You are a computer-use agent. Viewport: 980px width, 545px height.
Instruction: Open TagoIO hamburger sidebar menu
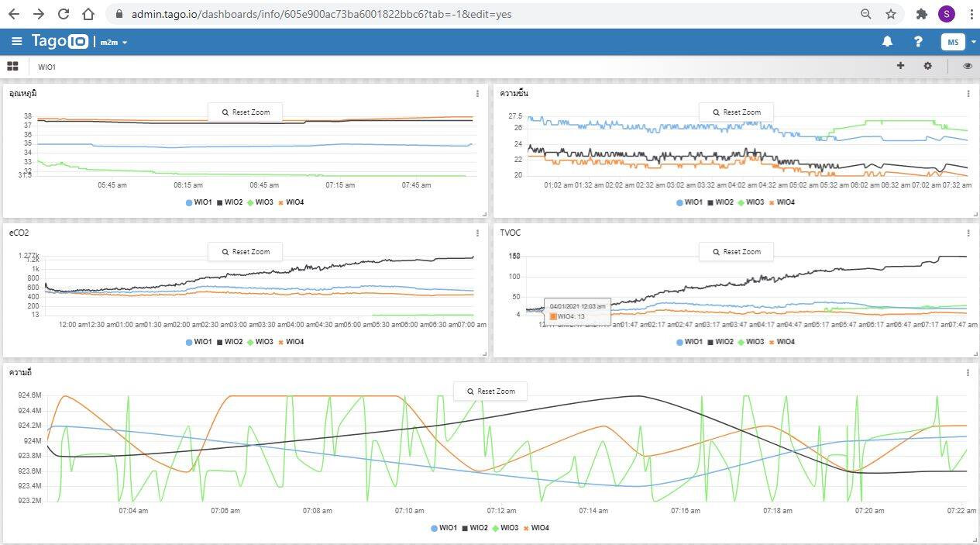pos(16,42)
